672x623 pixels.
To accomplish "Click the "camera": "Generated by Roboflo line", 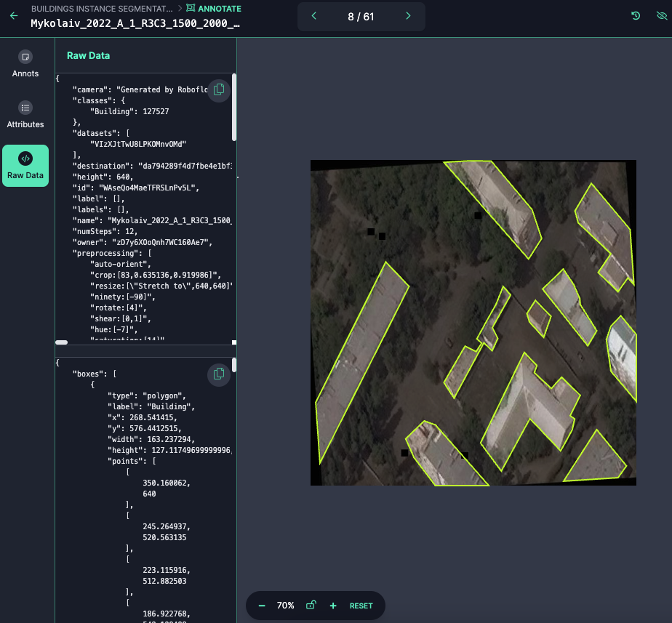I will 140,89.
